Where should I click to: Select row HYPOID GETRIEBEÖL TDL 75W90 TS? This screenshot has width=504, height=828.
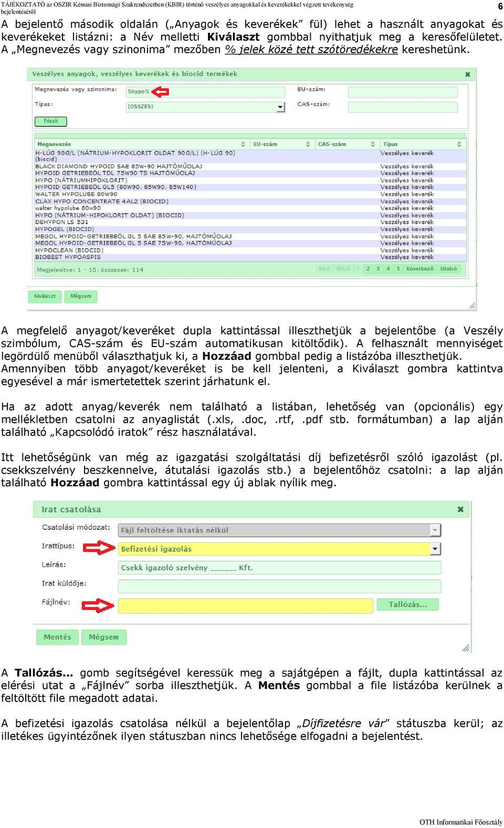point(250,173)
